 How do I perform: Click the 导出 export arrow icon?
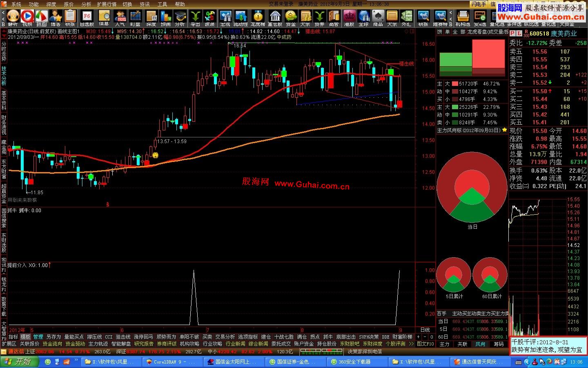[x=196, y=18]
